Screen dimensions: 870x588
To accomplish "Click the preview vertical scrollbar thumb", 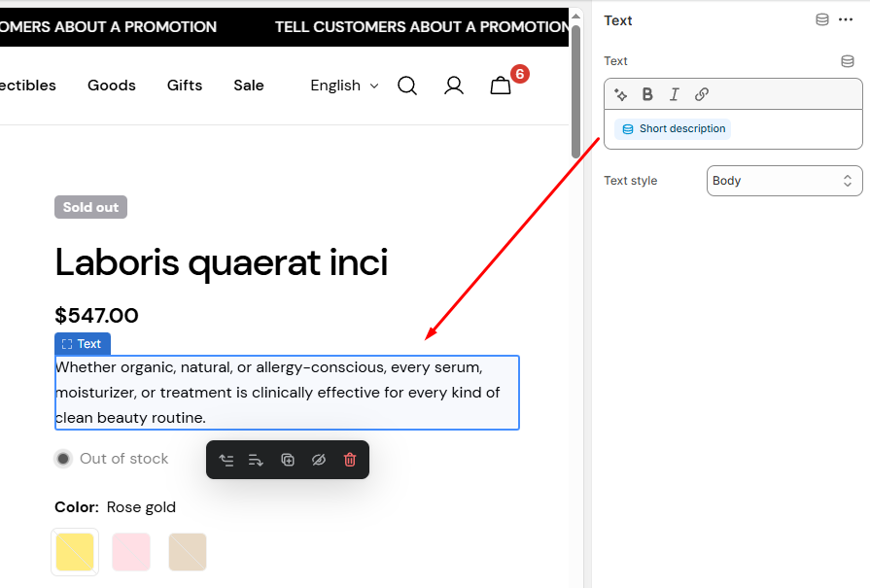I will coord(575,92).
